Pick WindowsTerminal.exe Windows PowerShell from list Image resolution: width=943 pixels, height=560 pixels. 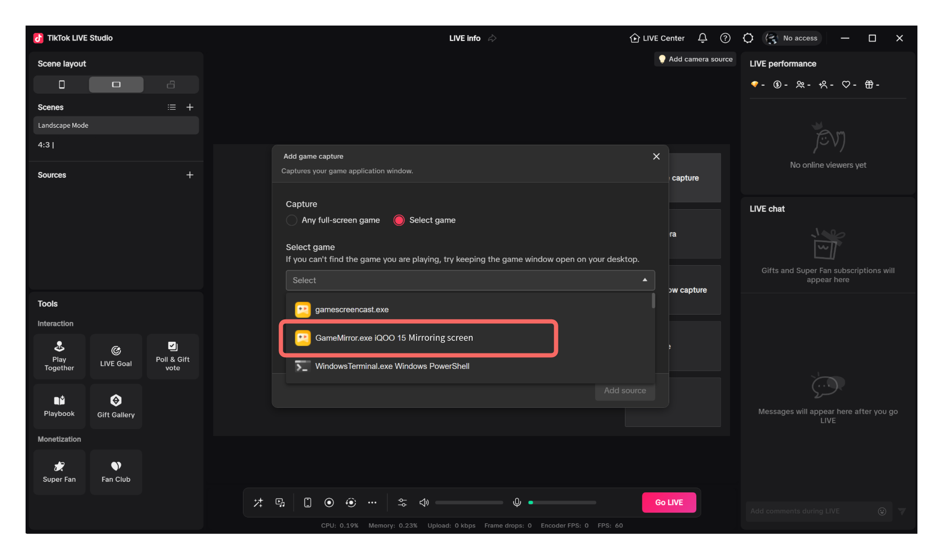392,366
